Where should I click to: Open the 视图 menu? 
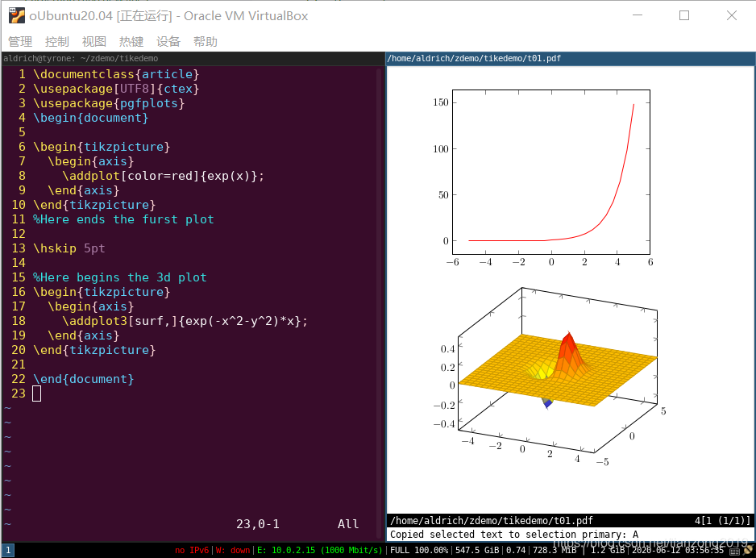(x=94, y=41)
